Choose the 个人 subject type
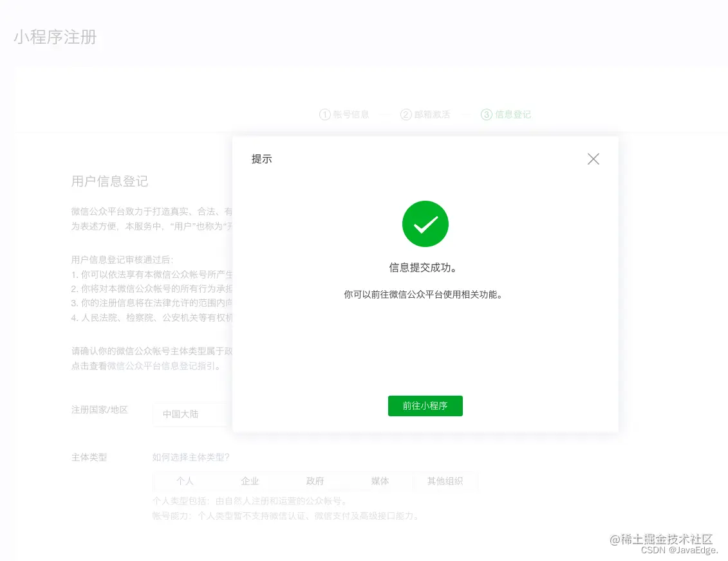The width and height of the screenshot is (728, 561). pos(185,481)
